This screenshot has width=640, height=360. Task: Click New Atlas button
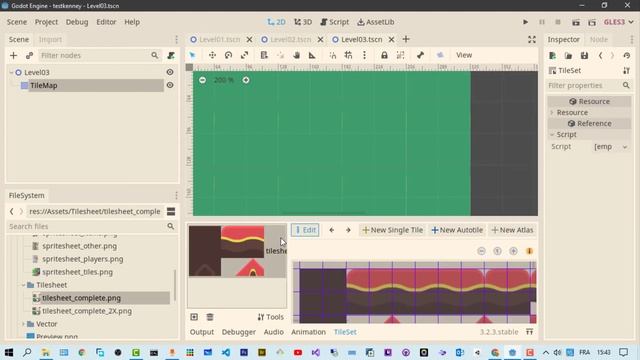(512, 230)
